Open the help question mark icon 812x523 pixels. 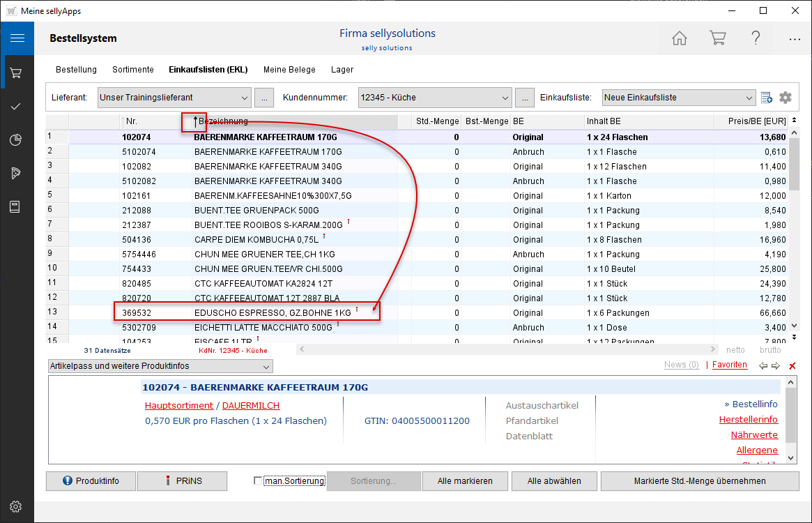coord(756,38)
